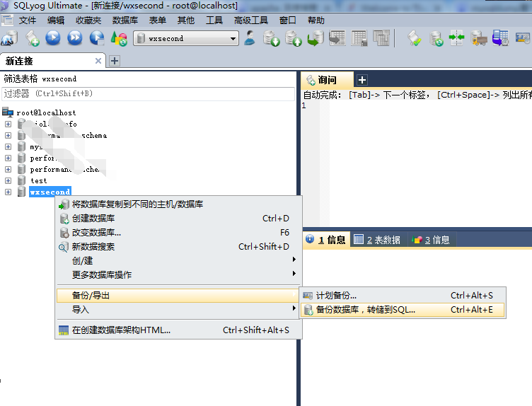Open the 编辑 menu

[56, 21]
